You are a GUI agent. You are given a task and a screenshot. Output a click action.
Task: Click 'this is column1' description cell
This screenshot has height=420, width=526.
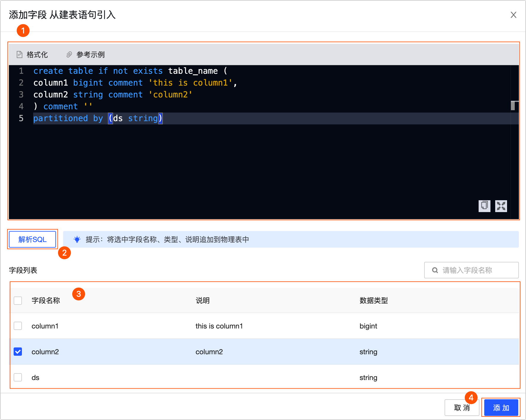tap(219, 326)
